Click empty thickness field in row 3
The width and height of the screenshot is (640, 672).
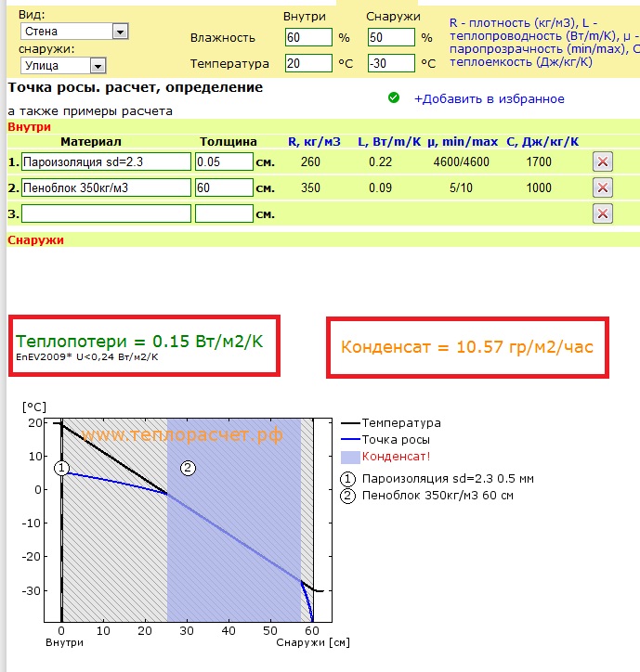(224, 213)
